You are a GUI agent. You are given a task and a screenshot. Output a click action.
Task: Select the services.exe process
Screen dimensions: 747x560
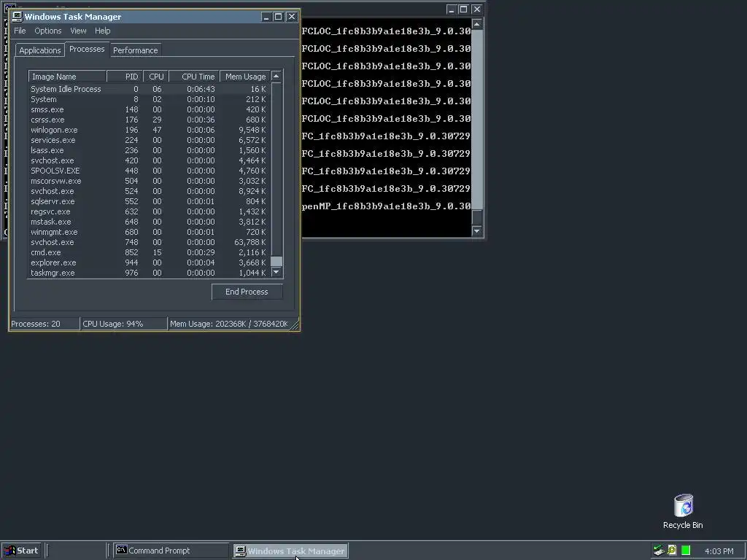point(149,141)
